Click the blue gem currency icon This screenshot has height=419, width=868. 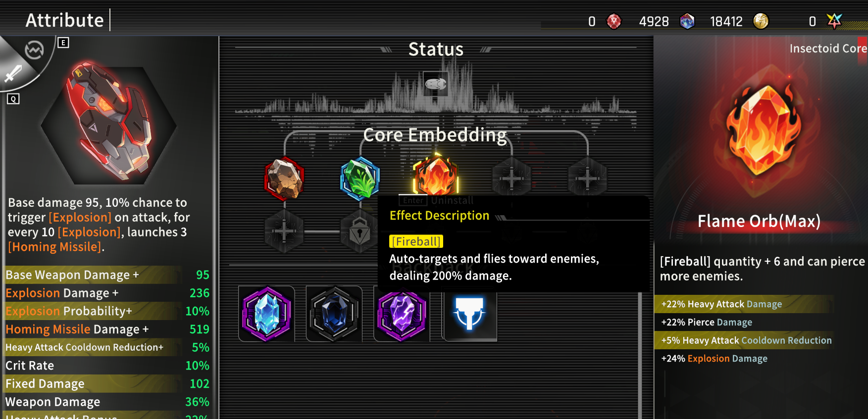pyautogui.click(x=687, y=21)
